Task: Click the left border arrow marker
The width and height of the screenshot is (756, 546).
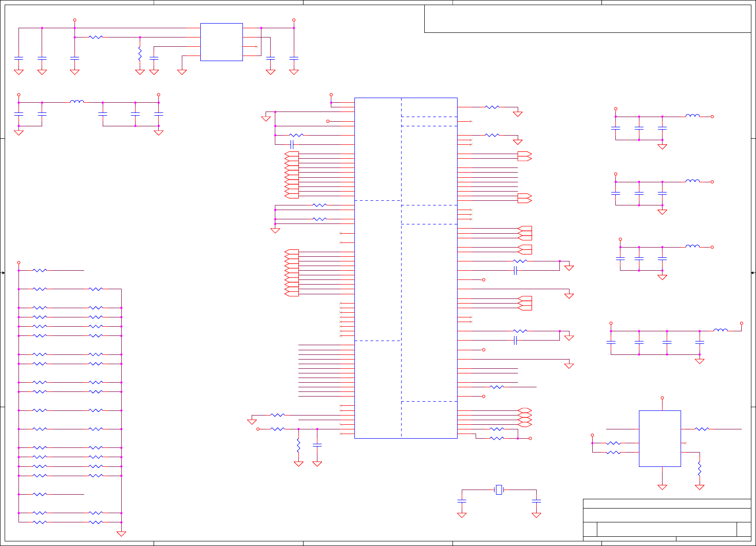Action: 3,273
